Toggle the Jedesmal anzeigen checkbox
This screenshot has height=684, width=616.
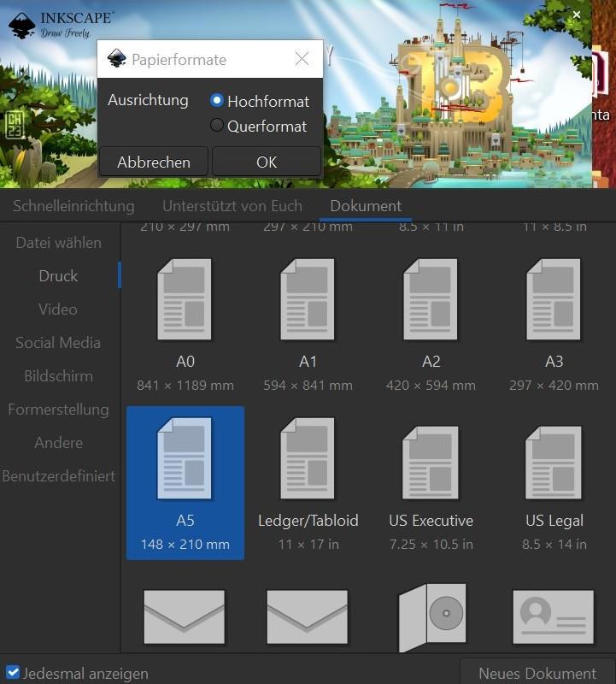point(13,673)
